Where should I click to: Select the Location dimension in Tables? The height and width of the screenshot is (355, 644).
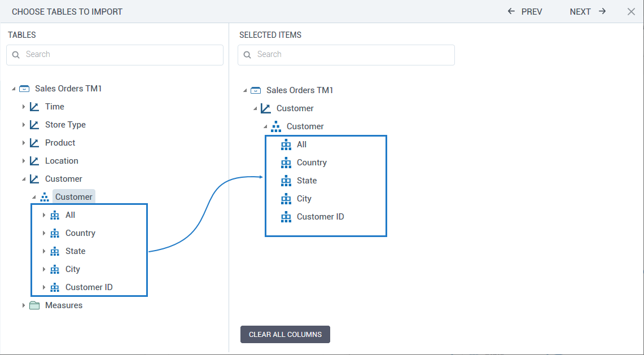click(62, 161)
